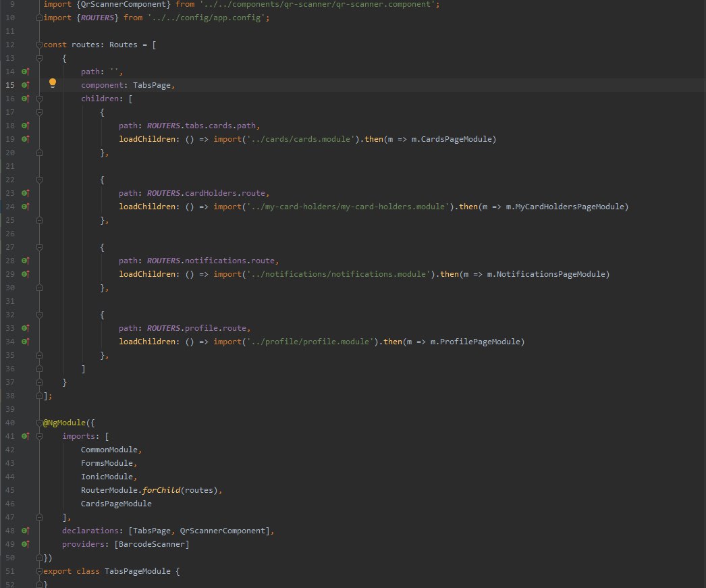The image size is (706, 588).
Task: Click the fold end marker on line 36
Action: pos(39,369)
